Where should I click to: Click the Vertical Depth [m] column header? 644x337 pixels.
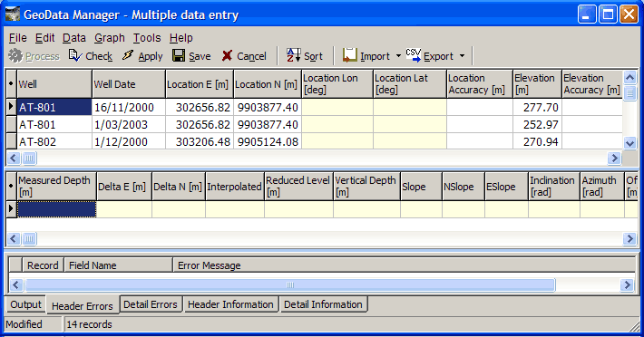pyautogui.click(x=366, y=186)
